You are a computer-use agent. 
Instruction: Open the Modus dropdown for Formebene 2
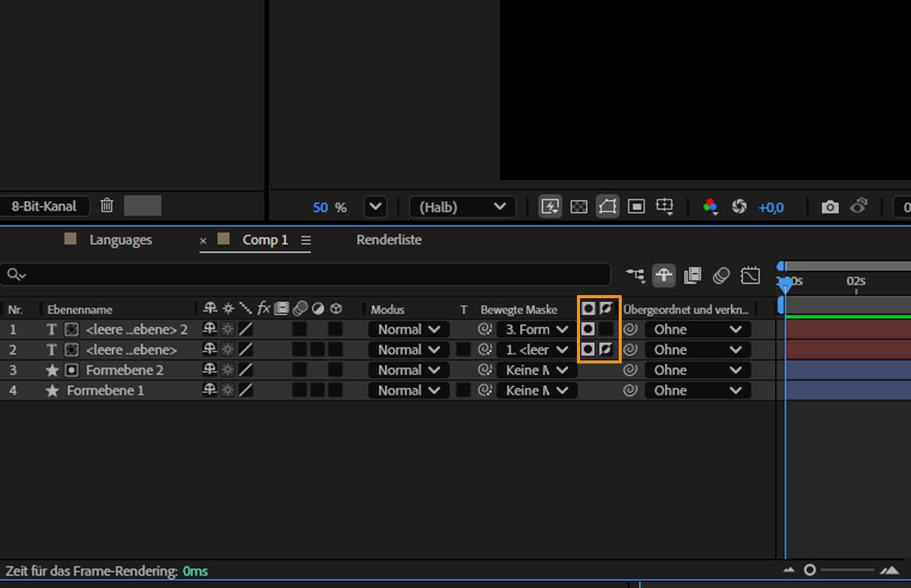tap(408, 370)
